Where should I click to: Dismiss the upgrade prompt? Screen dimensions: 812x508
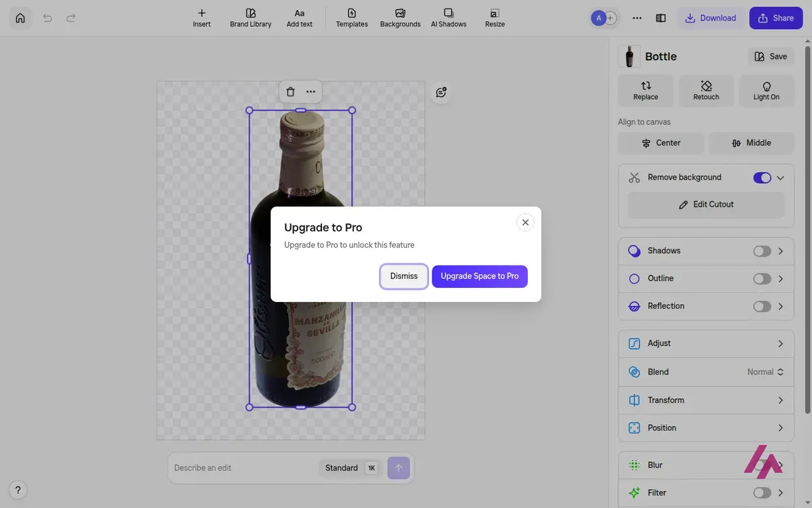coord(404,276)
